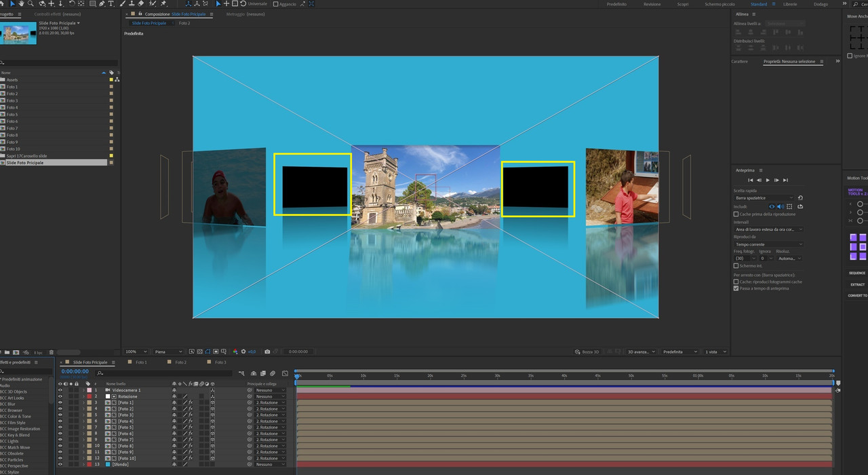
Task: Select the Type text tool
Action: 111,3
